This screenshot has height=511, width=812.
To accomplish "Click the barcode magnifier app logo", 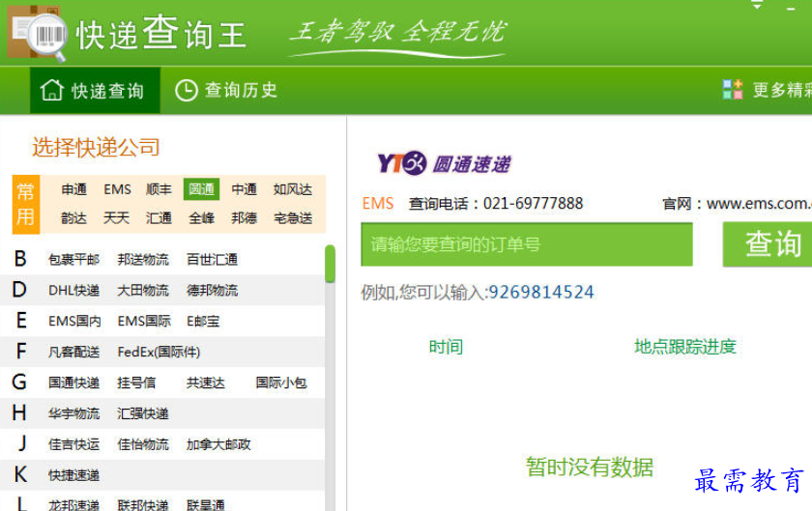I will pos(37,33).
